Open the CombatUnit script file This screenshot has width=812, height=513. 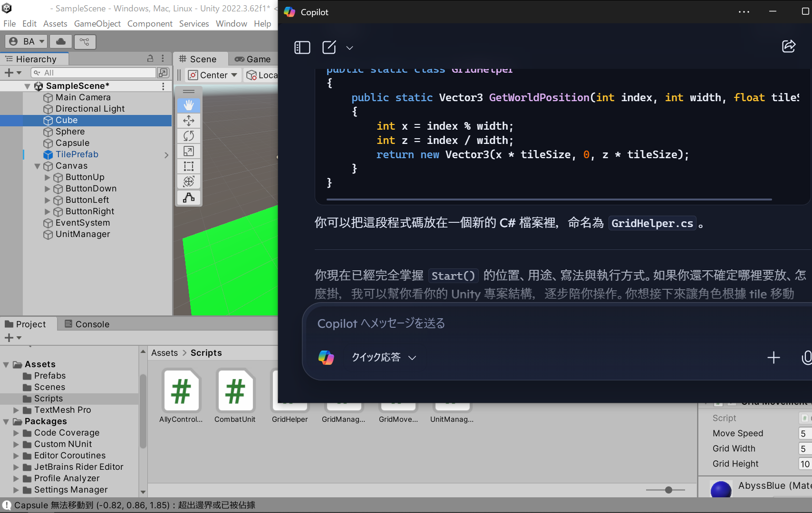click(x=235, y=396)
